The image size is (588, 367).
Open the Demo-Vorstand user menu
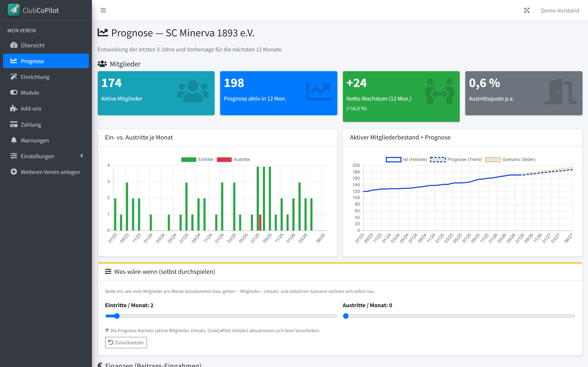click(560, 10)
